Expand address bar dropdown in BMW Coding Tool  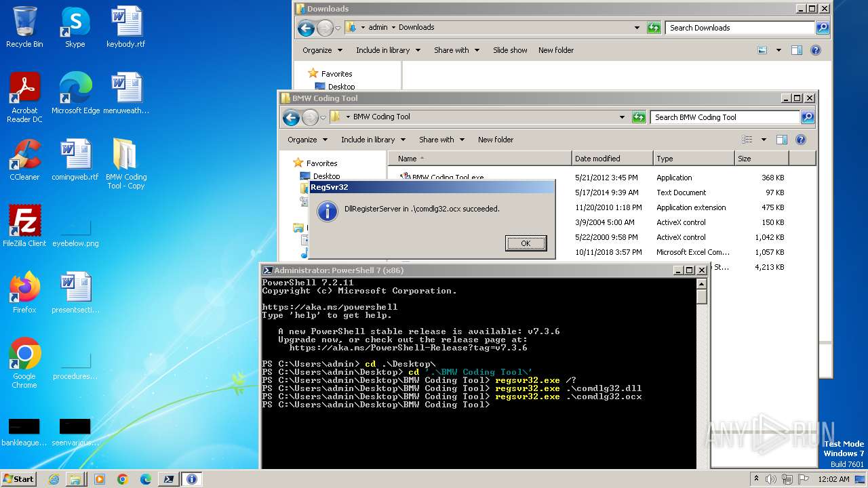coord(622,117)
